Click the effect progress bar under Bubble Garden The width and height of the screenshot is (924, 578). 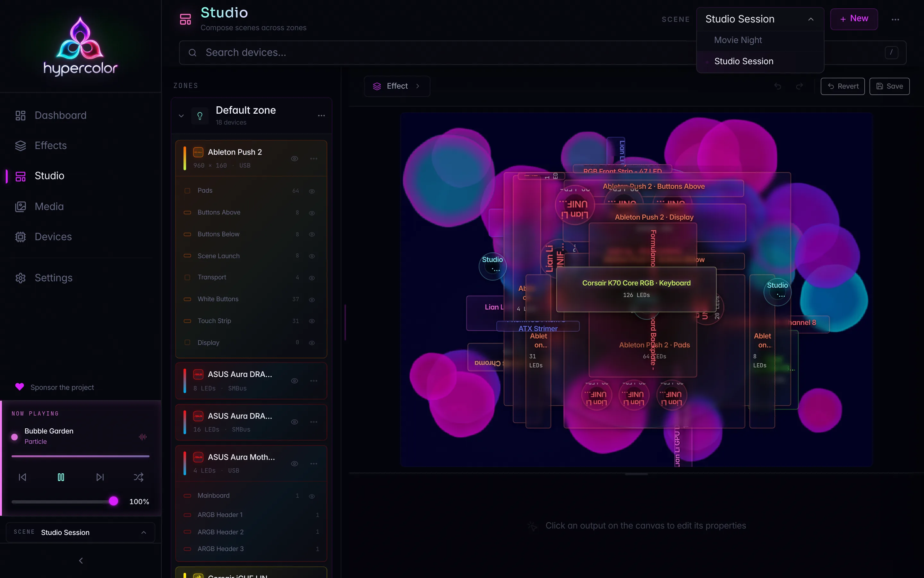[80, 456]
